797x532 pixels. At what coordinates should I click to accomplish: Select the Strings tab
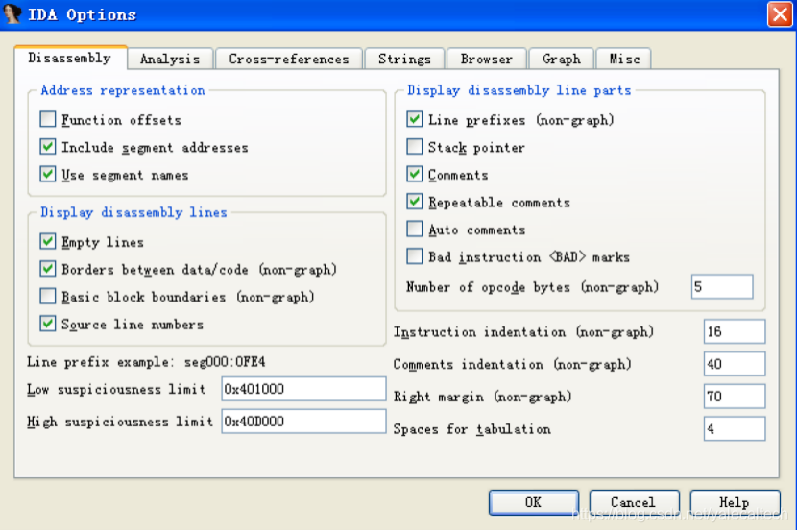[x=404, y=59]
